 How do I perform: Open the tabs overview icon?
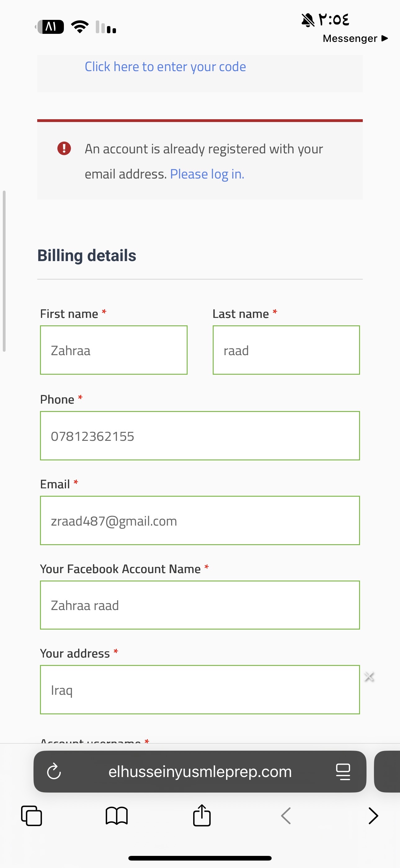click(32, 816)
